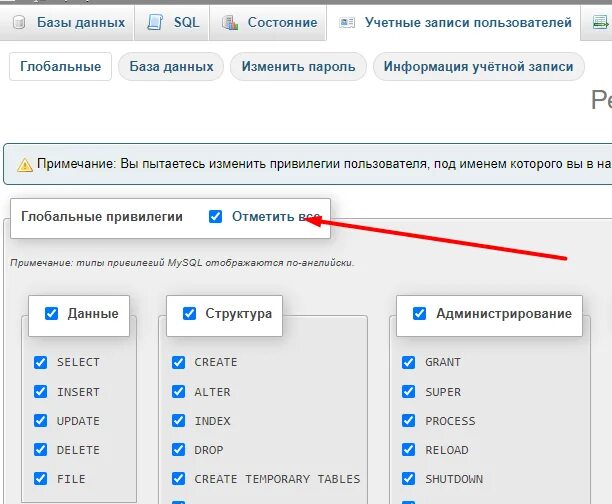The image size is (612, 504).
Task: Open Информация учётной записи section
Action: coord(479,66)
